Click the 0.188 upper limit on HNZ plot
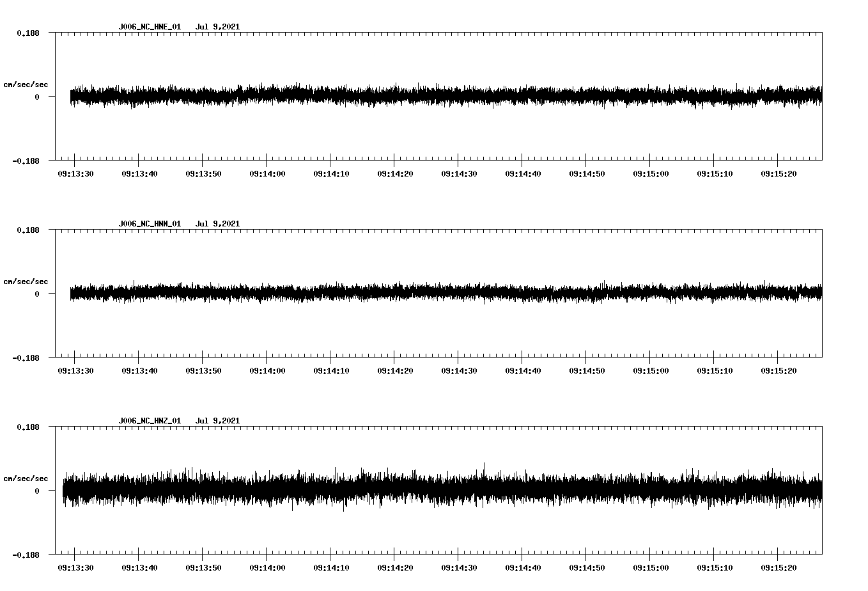The width and height of the screenshot is (868, 591). (x=27, y=427)
